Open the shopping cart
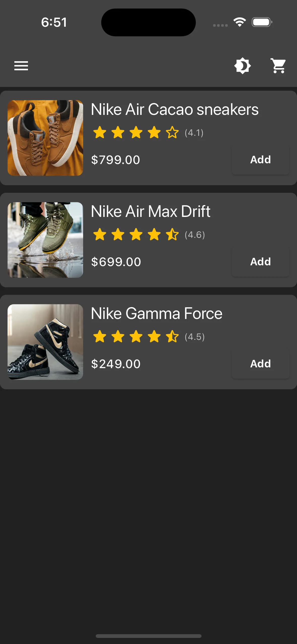297x644 pixels. [278, 66]
